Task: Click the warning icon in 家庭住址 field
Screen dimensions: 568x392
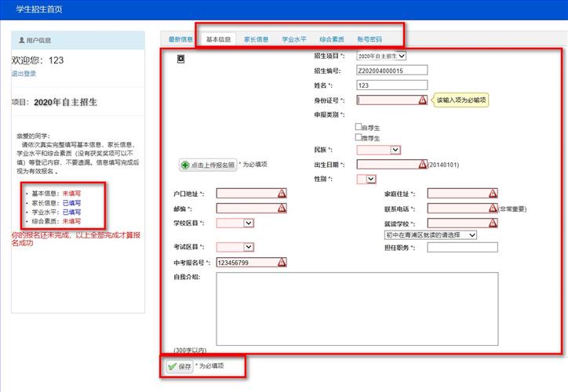Action: pyautogui.click(x=493, y=194)
